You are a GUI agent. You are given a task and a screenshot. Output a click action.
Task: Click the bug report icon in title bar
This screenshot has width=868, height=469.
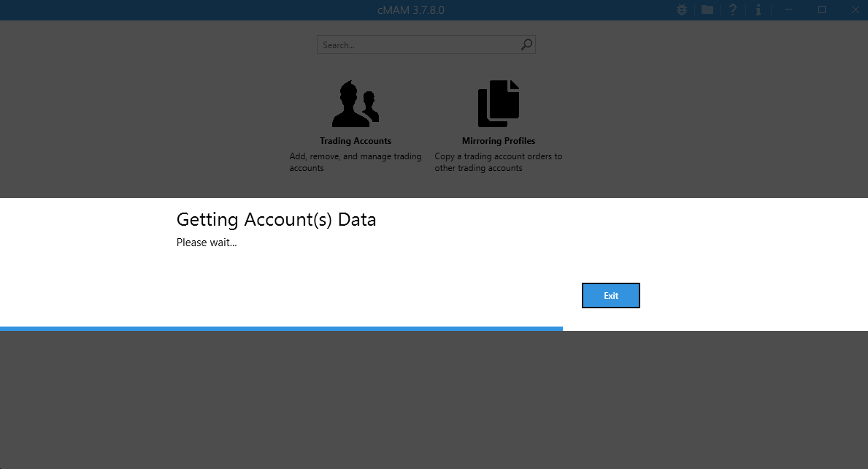pos(682,10)
